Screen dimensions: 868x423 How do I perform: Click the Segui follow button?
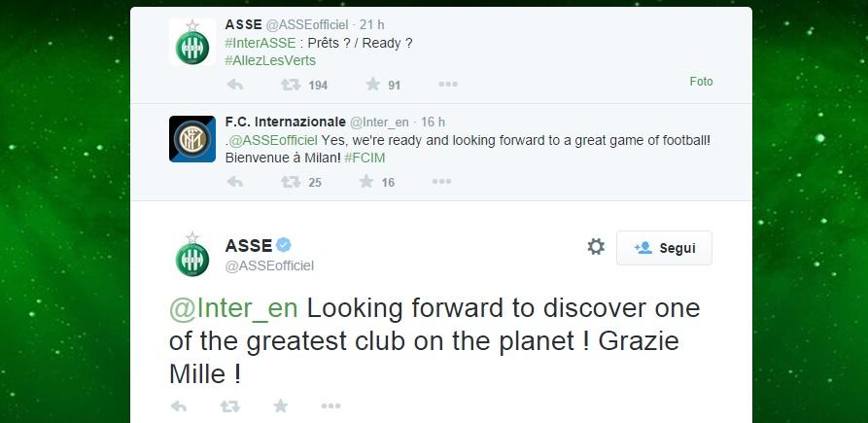664,248
